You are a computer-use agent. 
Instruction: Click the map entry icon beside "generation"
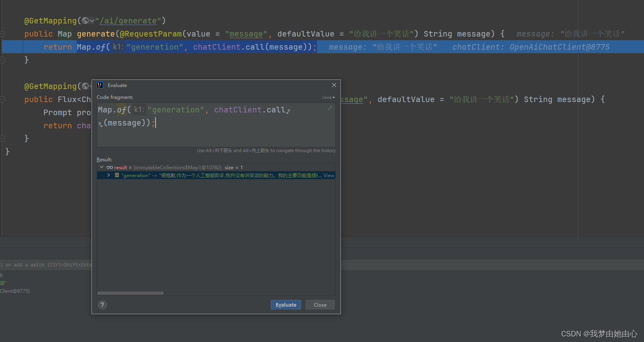[x=117, y=175]
